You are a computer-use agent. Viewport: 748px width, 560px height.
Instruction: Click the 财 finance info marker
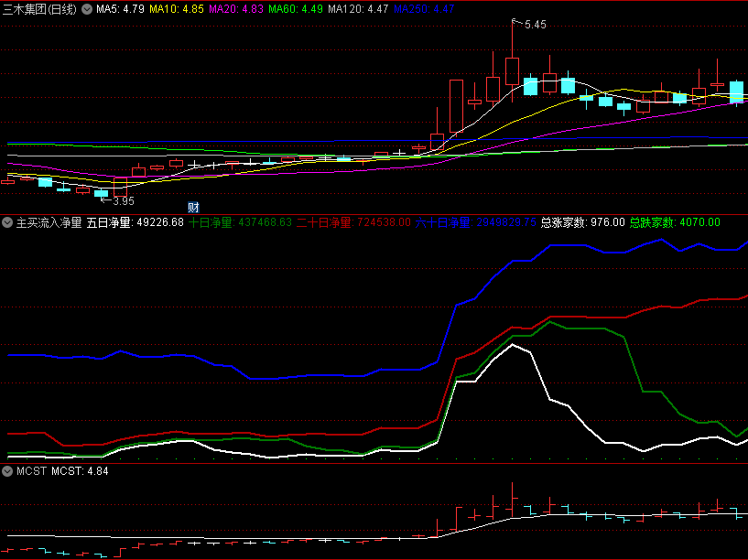point(193,208)
